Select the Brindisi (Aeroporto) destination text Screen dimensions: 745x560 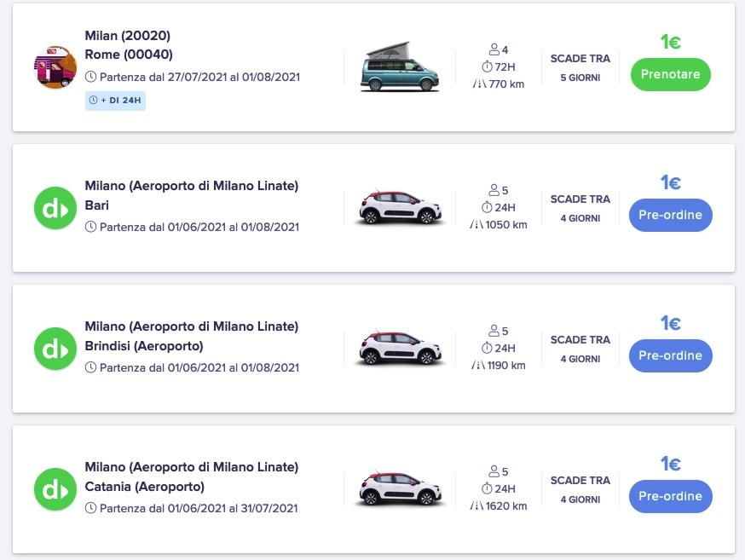[143, 346]
